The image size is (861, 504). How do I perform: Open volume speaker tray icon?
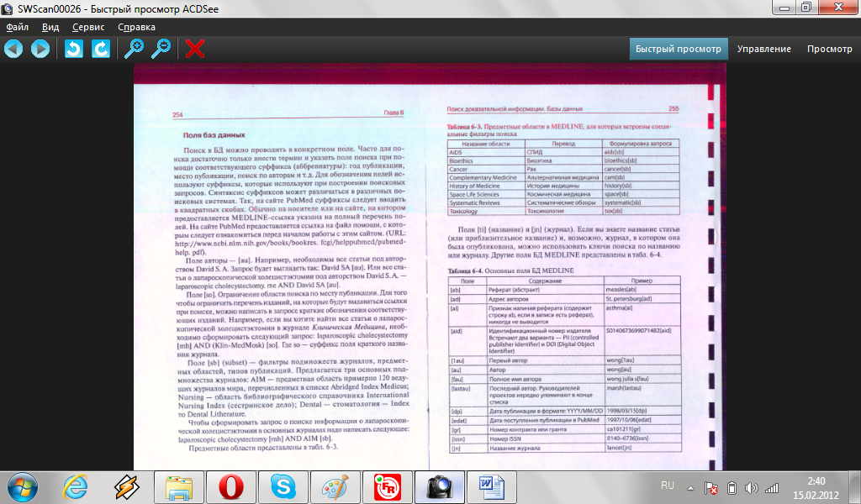pos(751,487)
